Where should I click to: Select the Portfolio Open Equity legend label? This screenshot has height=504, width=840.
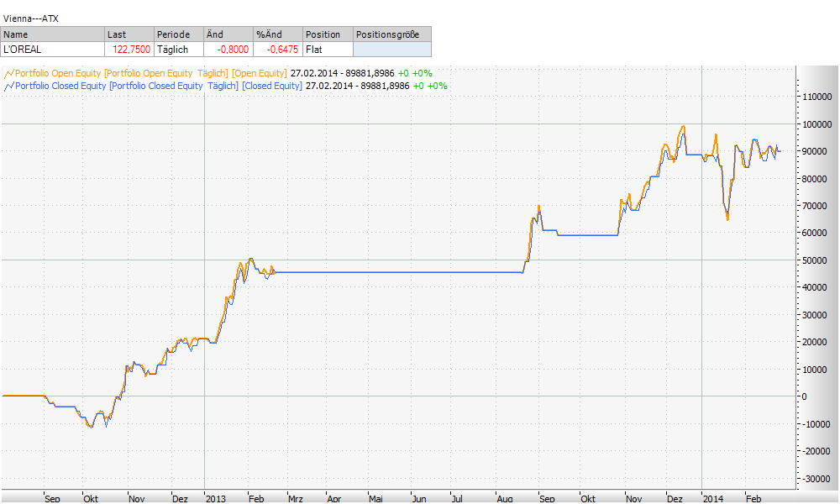click(x=58, y=73)
